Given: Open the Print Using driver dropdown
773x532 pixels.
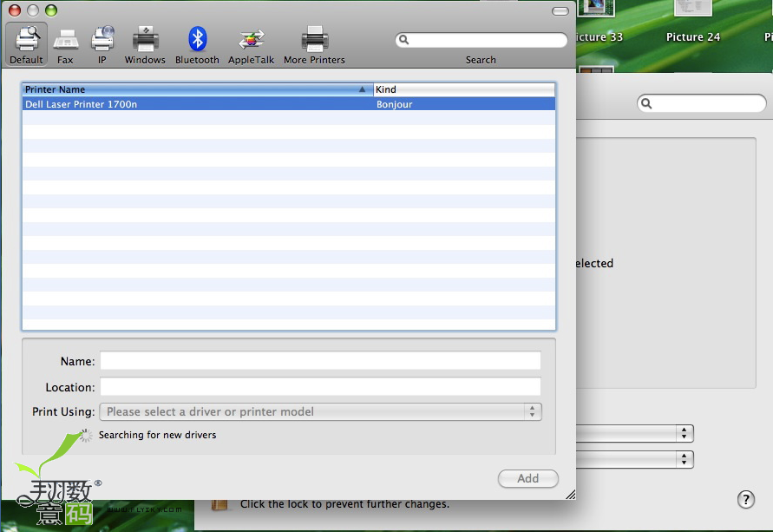Looking at the screenshot, I should (x=320, y=411).
